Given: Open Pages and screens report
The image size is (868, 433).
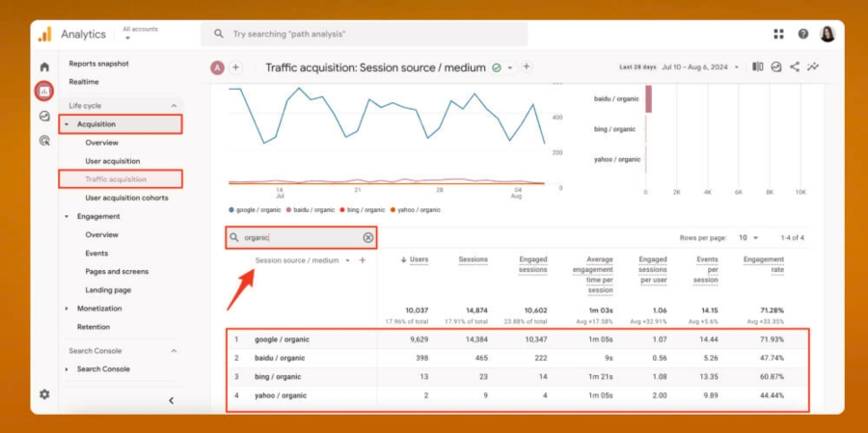Looking at the screenshot, I should pyautogui.click(x=117, y=271).
